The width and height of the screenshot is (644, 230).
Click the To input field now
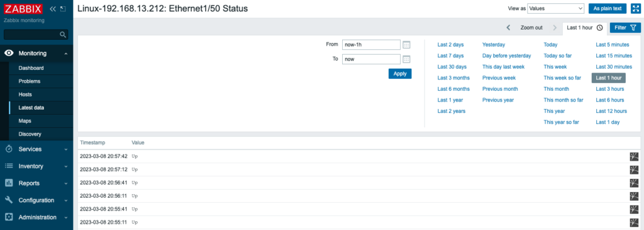click(371, 59)
